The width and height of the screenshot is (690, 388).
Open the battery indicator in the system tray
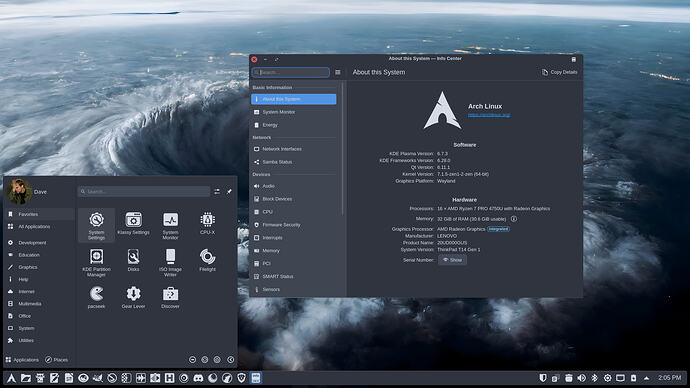633,378
